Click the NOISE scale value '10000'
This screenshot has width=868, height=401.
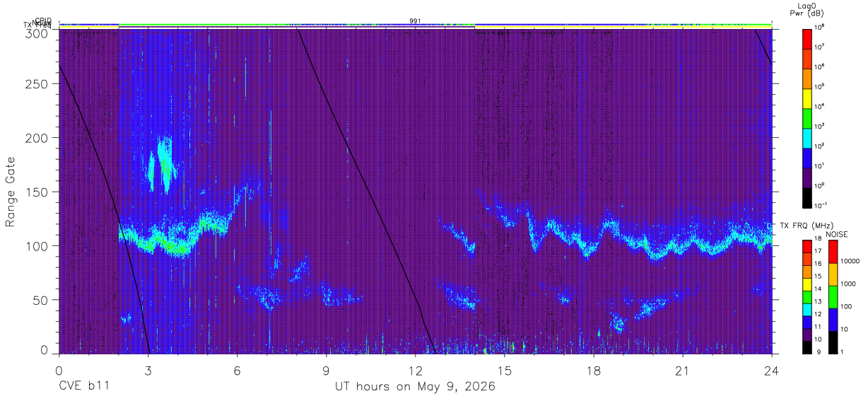coord(849,261)
